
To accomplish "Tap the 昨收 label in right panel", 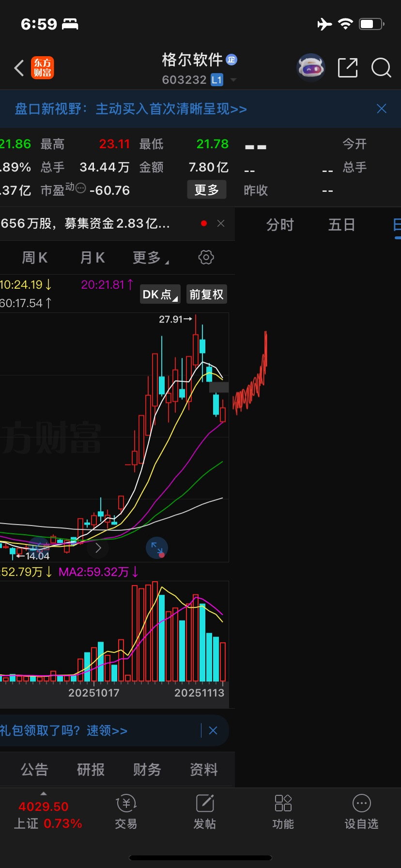I will (256, 190).
